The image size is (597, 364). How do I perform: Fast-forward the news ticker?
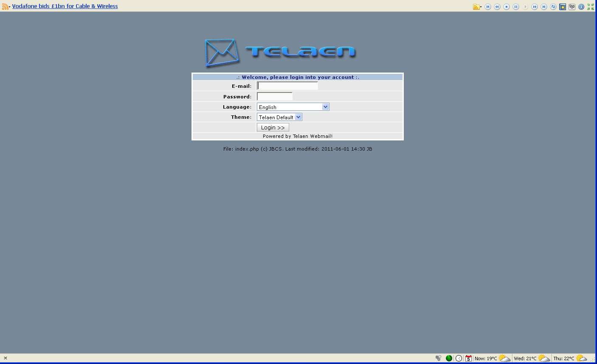coord(535,7)
